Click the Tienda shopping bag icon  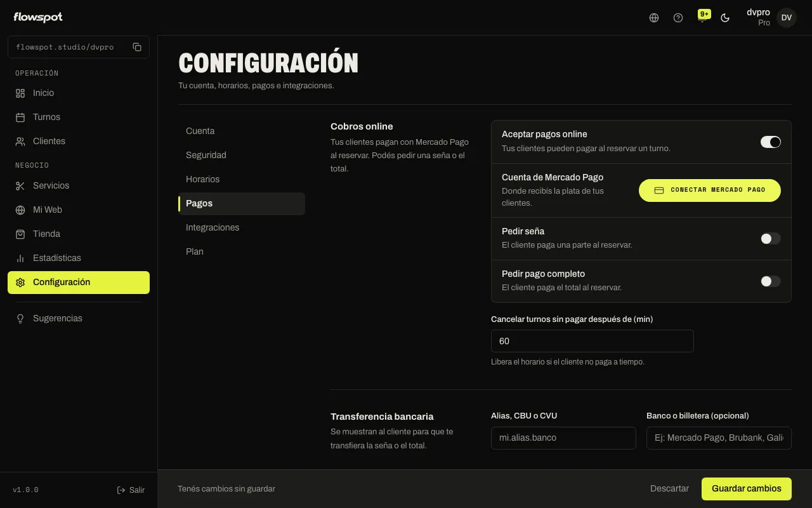pos(20,234)
